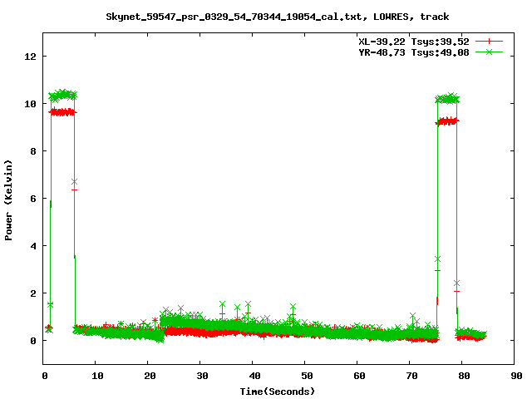The image size is (532, 399).
Task: Click y-axis tick label 10
Action: [x=30, y=104]
